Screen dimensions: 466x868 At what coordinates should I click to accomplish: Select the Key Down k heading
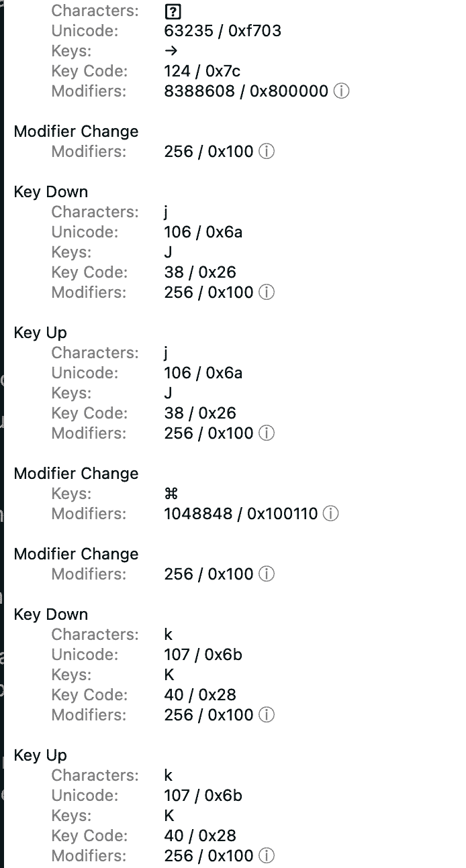50,614
